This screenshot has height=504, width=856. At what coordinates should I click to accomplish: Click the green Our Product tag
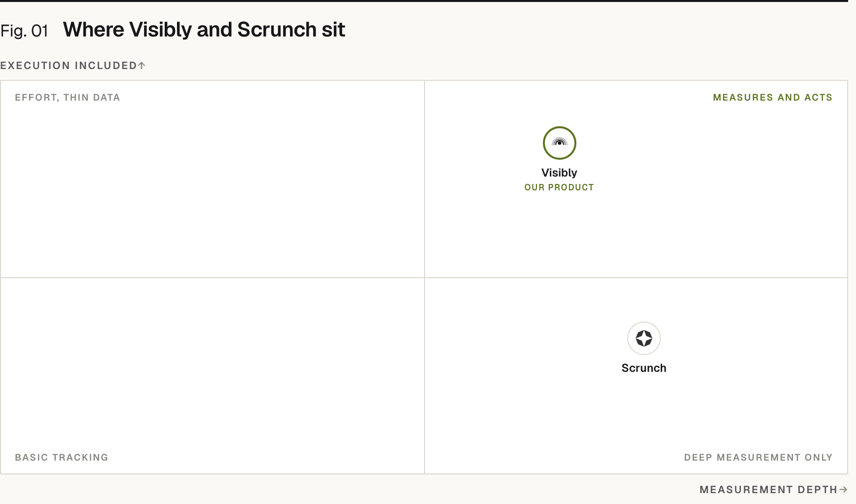559,187
